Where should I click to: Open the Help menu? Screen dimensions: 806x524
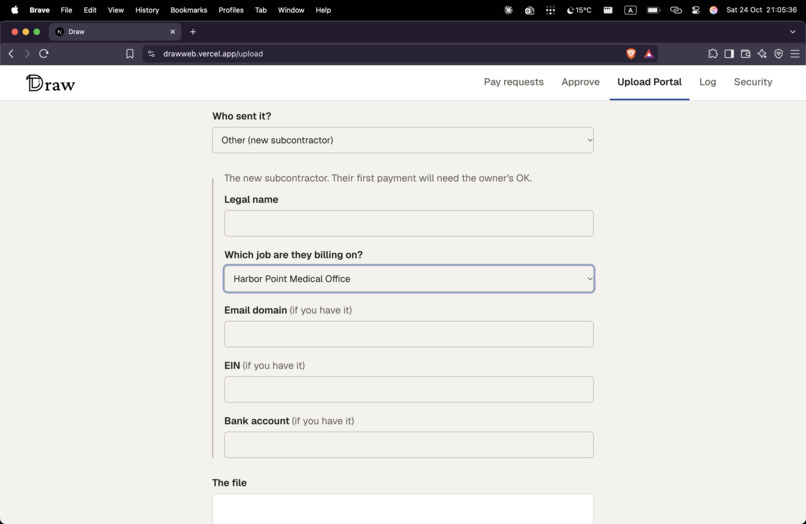point(323,10)
